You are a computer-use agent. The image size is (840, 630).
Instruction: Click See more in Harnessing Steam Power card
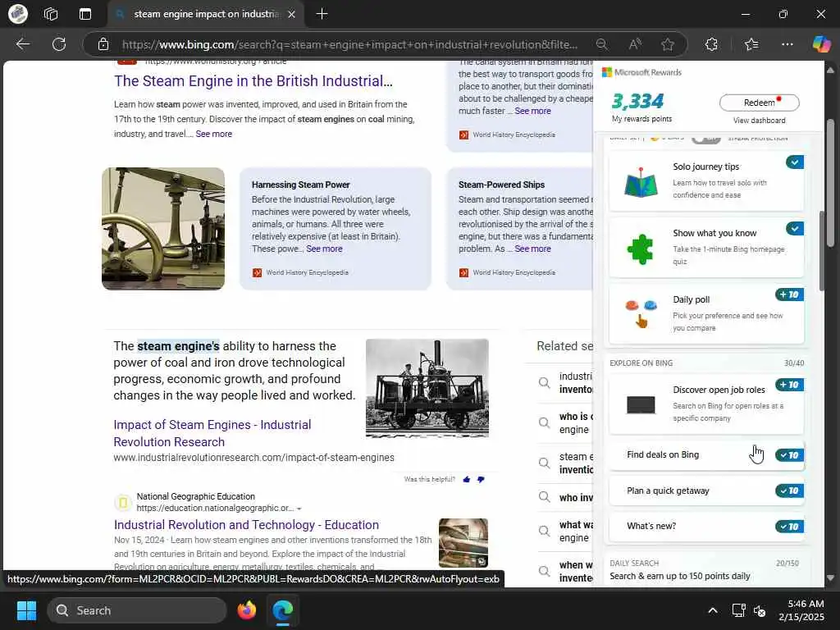[324, 249]
